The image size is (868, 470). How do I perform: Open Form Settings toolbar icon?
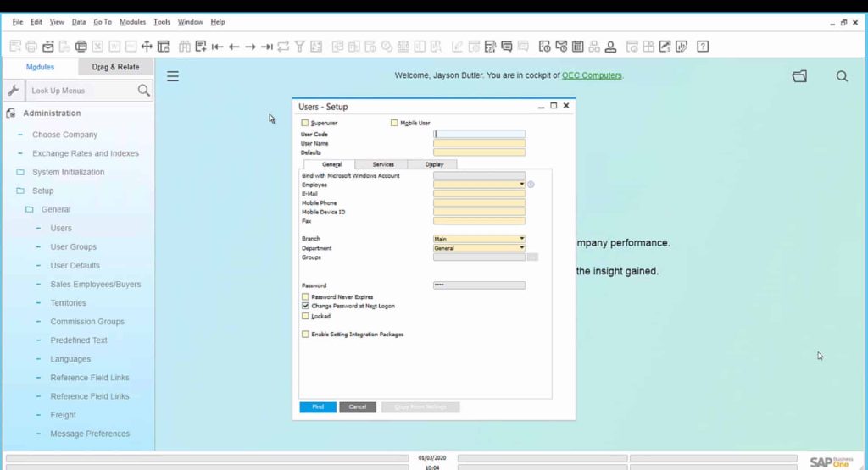(490, 47)
